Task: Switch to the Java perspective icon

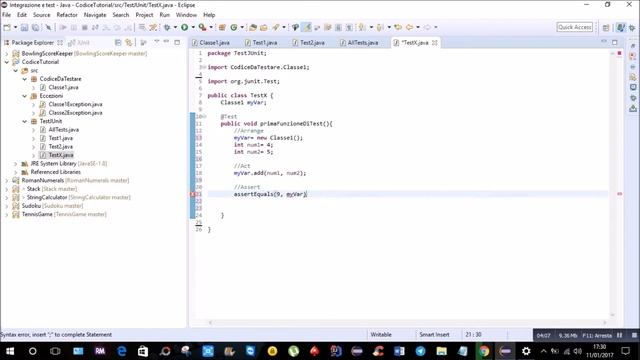Action: 621,27
